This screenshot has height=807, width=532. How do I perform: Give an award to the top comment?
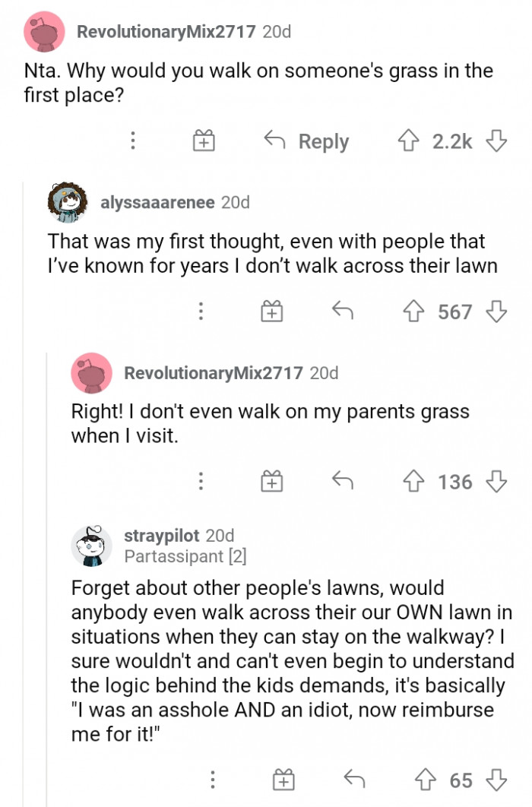pos(203,141)
